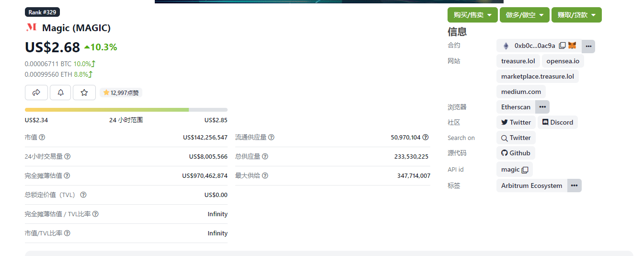Click the Magic coin logo
The image size is (644, 256).
(31, 27)
